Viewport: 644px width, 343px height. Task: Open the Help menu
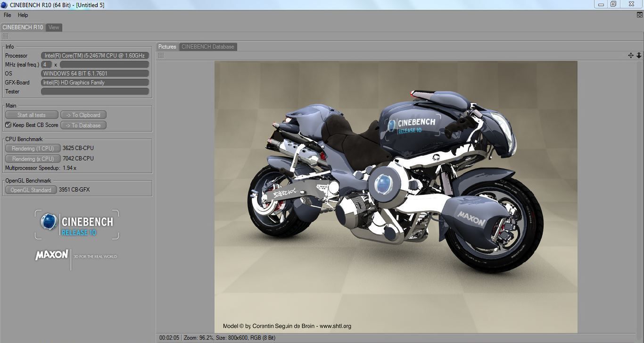point(23,15)
